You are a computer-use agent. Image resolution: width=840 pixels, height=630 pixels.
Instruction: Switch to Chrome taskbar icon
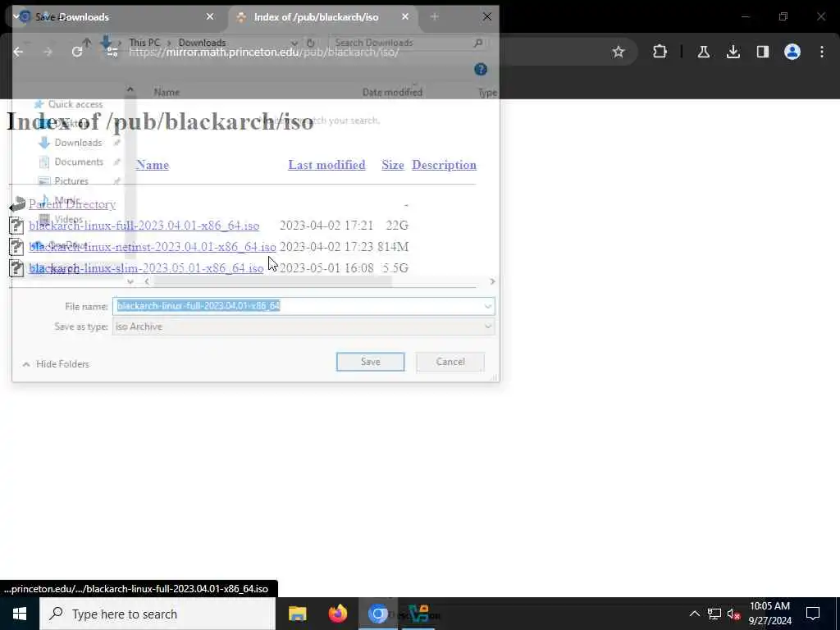pos(377,614)
